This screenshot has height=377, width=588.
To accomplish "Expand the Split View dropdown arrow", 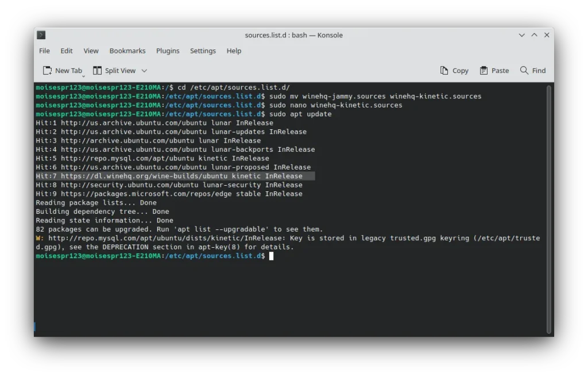I will (144, 71).
